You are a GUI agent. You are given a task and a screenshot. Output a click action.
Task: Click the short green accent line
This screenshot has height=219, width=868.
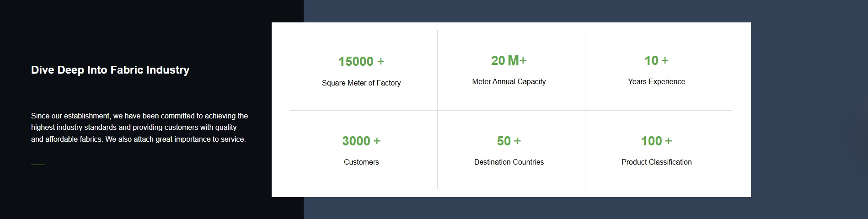pyautogui.click(x=38, y=165)
